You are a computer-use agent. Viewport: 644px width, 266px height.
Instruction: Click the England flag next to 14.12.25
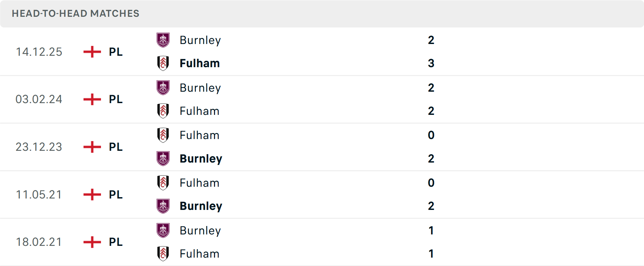pos(92,52)
